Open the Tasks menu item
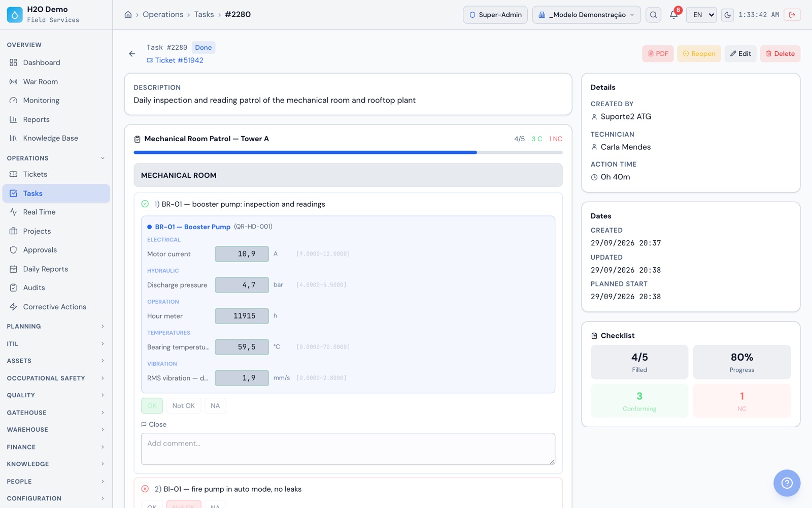The width and height of the screenshot is (812, 508). click(x=56, y=194)
